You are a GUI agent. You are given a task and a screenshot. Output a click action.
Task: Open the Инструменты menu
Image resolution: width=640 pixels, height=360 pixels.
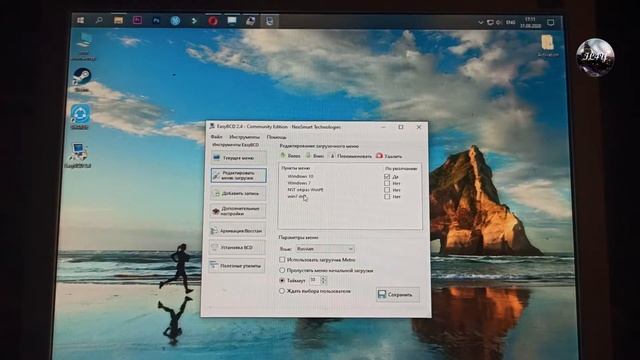[x=244, y=137]
